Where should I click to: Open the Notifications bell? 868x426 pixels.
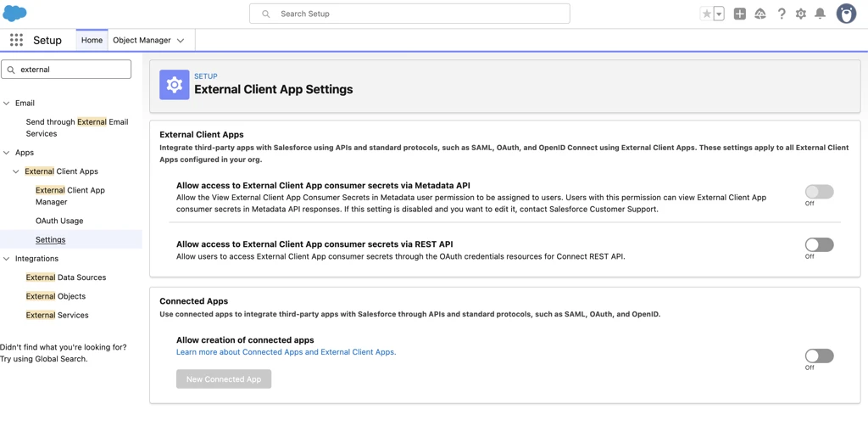click(x=821, y=14)
